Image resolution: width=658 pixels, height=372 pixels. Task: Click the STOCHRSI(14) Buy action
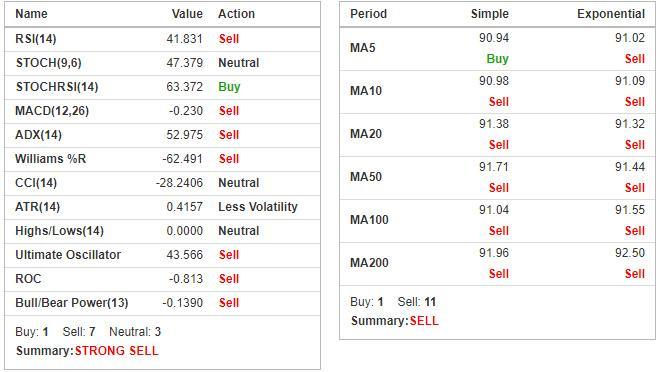229,87
